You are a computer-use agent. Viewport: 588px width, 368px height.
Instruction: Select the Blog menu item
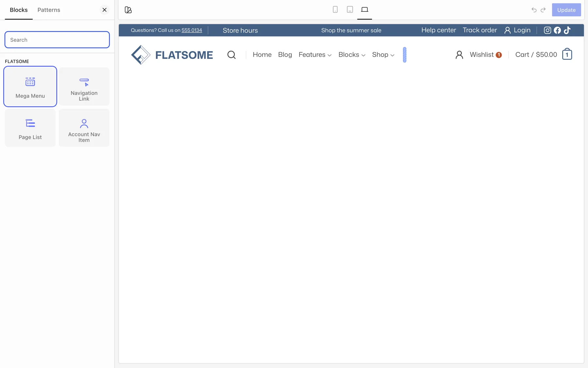point(285,55)
